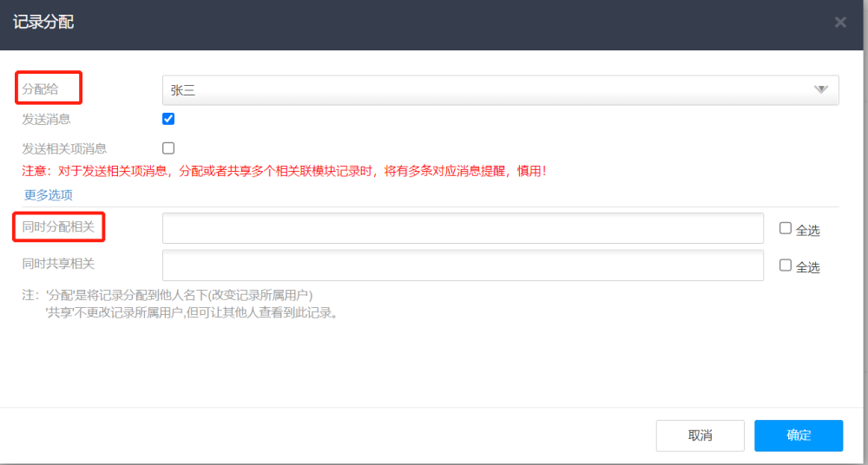
Task: Click the 分配给 field label
Action: [x=40, y=89]
